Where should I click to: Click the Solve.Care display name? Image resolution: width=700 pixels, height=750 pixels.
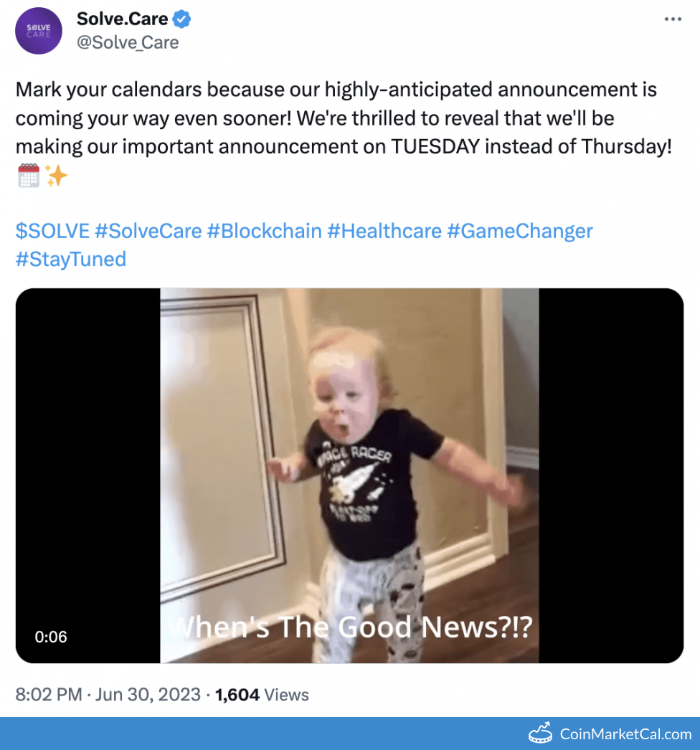[122, 19]
